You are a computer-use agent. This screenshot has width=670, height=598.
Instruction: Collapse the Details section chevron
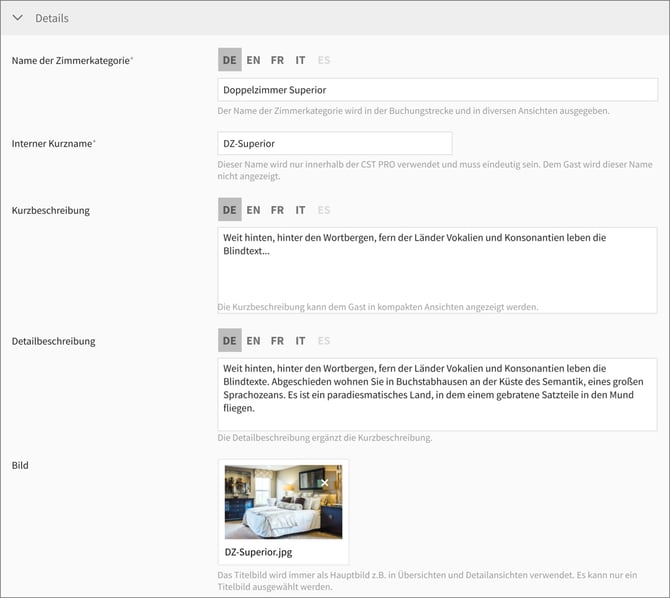point(17,18)
